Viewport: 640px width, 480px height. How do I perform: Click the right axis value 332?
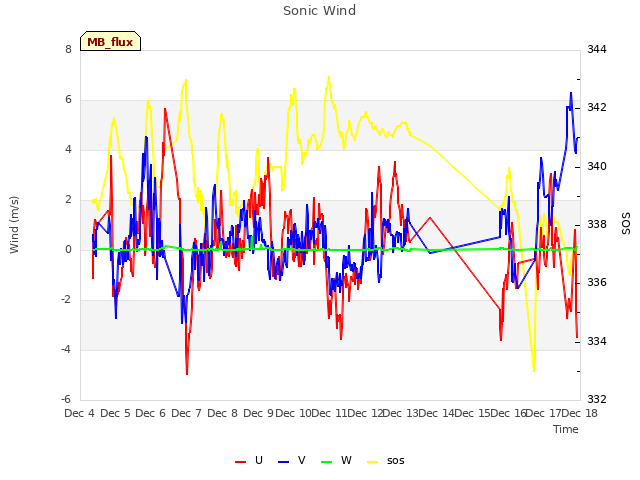tap(597, 399)
